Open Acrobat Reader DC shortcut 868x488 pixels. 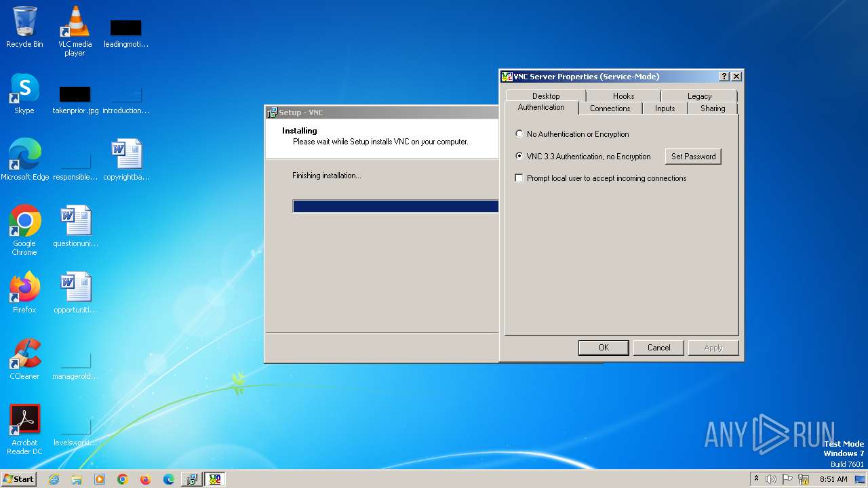pos(24,430)
